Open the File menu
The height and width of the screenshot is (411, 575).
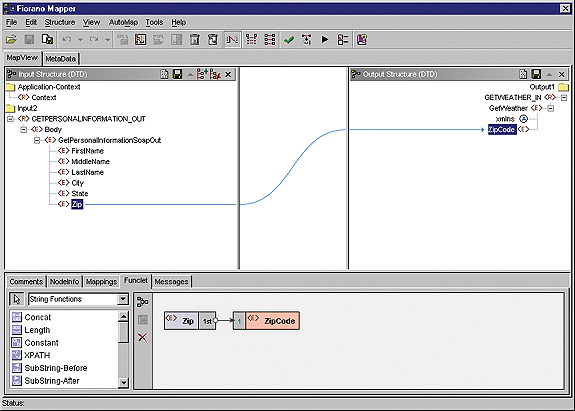point(12,22)
